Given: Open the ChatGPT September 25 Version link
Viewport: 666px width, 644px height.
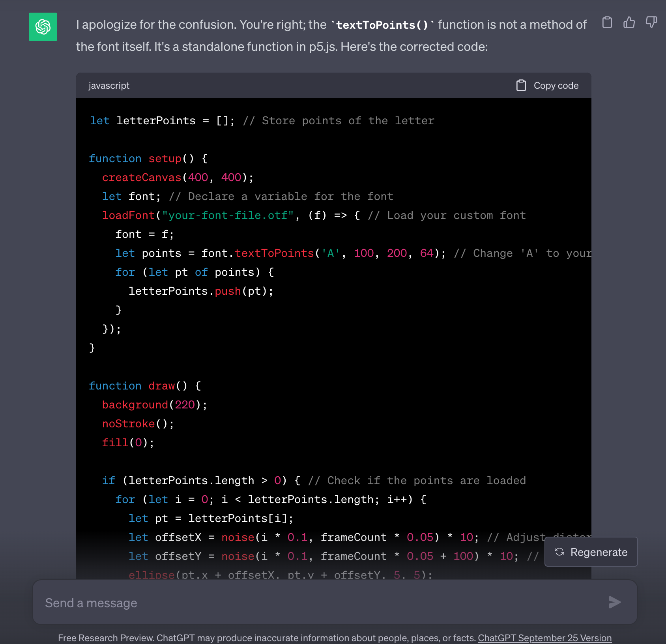Looking at the screenshot, I should click(x=545, y=638).
